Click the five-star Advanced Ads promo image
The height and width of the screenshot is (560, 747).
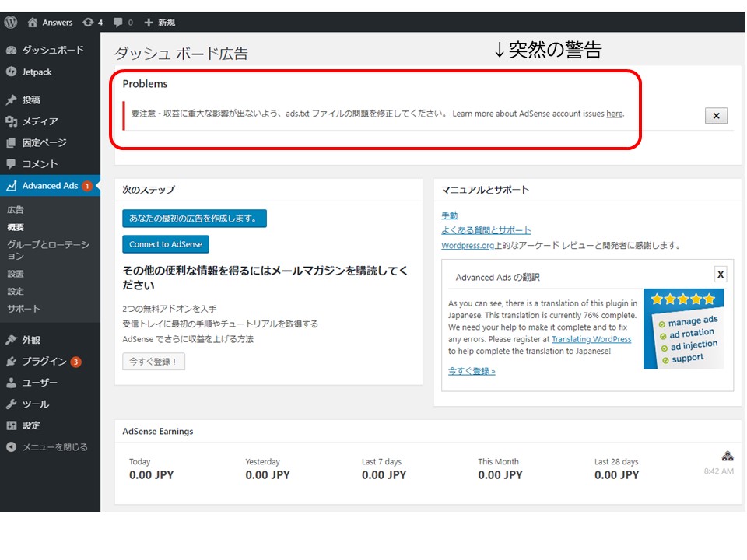click(x=684, y=328)
